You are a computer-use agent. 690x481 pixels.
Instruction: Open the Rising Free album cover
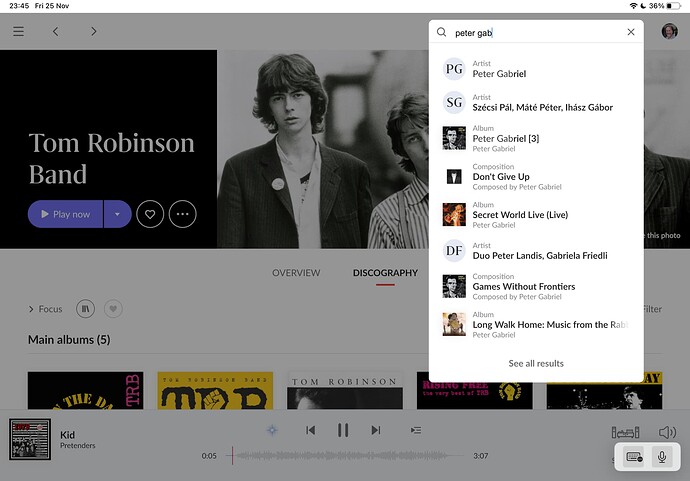[474, 395]
